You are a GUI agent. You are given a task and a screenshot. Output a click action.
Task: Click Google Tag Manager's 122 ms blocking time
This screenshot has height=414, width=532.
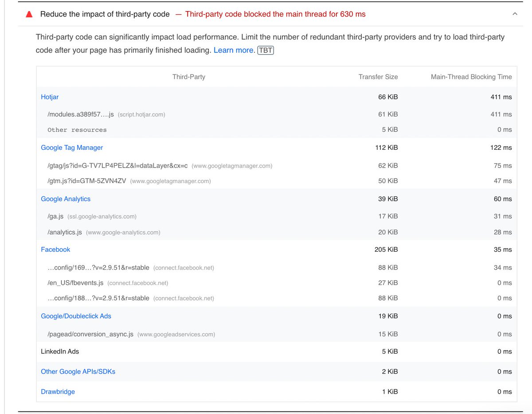coord(501,148)
